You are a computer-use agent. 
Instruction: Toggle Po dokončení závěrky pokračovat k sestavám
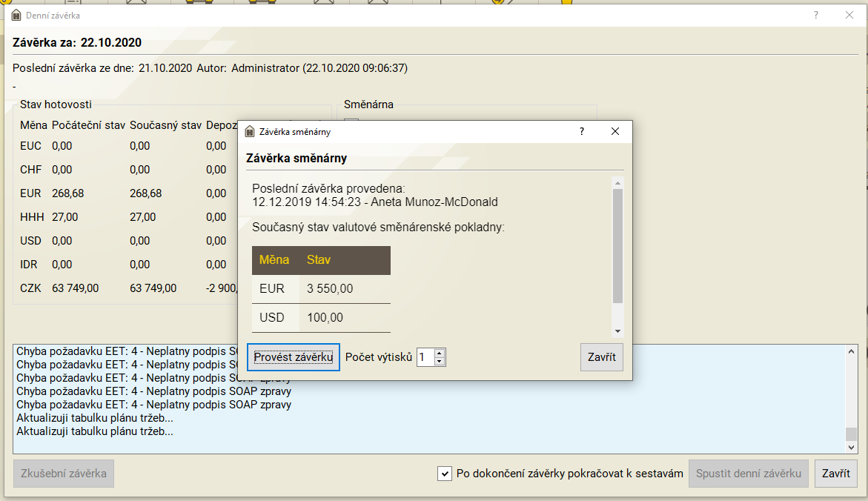pyautogui.click(x=445, y=474)
